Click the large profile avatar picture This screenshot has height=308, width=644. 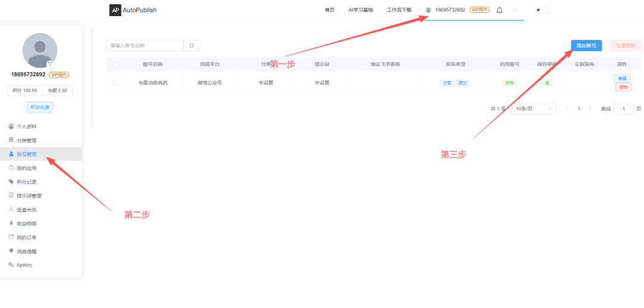tap(40, 51)
